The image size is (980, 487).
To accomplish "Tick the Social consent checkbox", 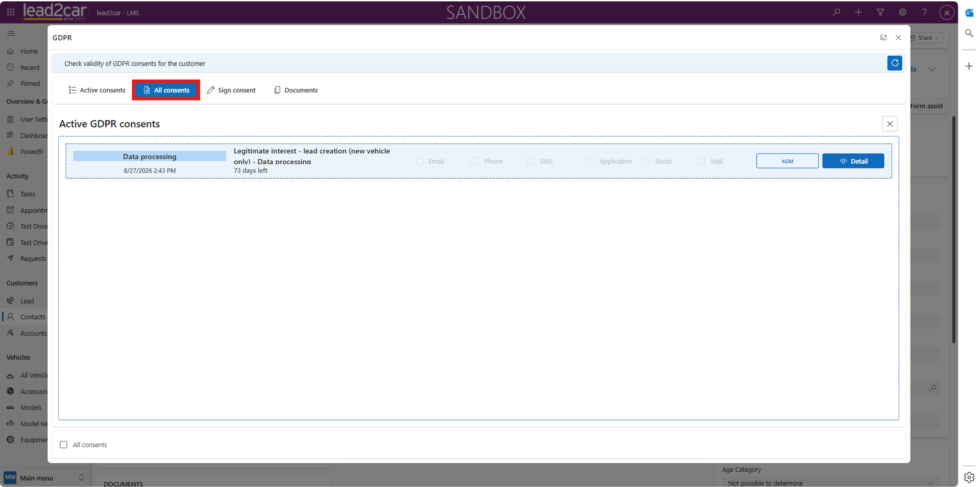I will coord(646,161).
